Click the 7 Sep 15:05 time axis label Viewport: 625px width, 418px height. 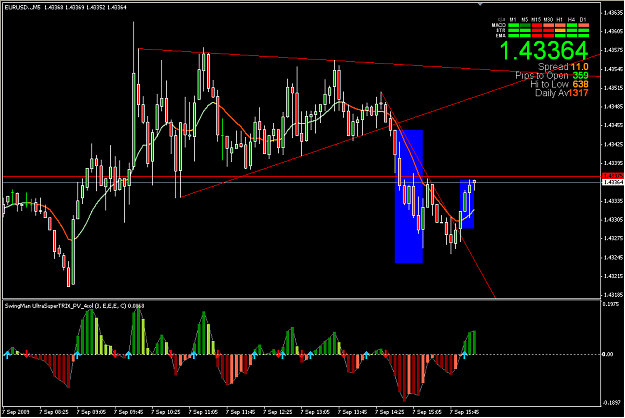coord(427,411)
